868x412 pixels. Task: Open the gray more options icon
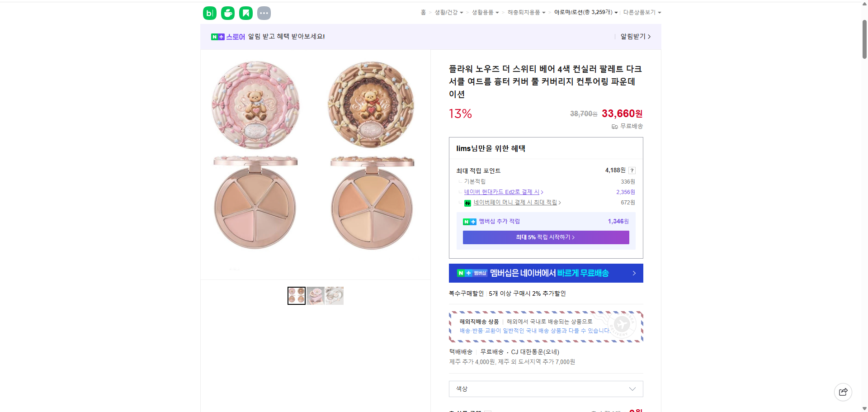264,13
